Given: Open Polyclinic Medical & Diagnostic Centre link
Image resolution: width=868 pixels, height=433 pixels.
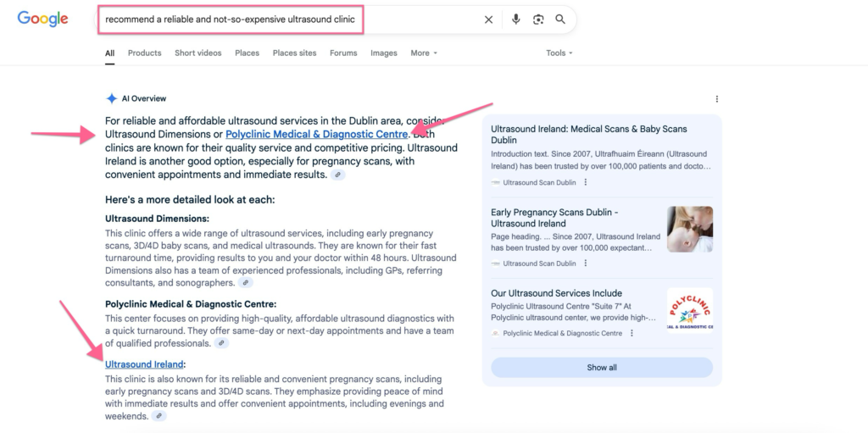Looking at the screenshot, I should click(316, 134).
